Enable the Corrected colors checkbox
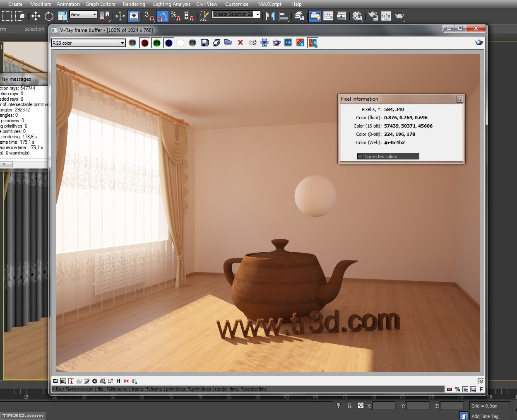The image size is (517, 420). point(360,157)
